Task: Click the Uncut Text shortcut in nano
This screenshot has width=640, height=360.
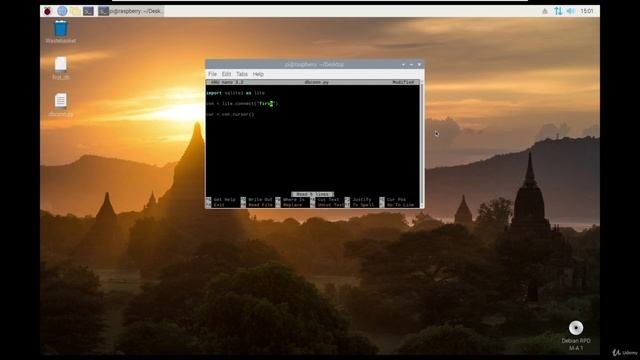Action: pos(327,204)
